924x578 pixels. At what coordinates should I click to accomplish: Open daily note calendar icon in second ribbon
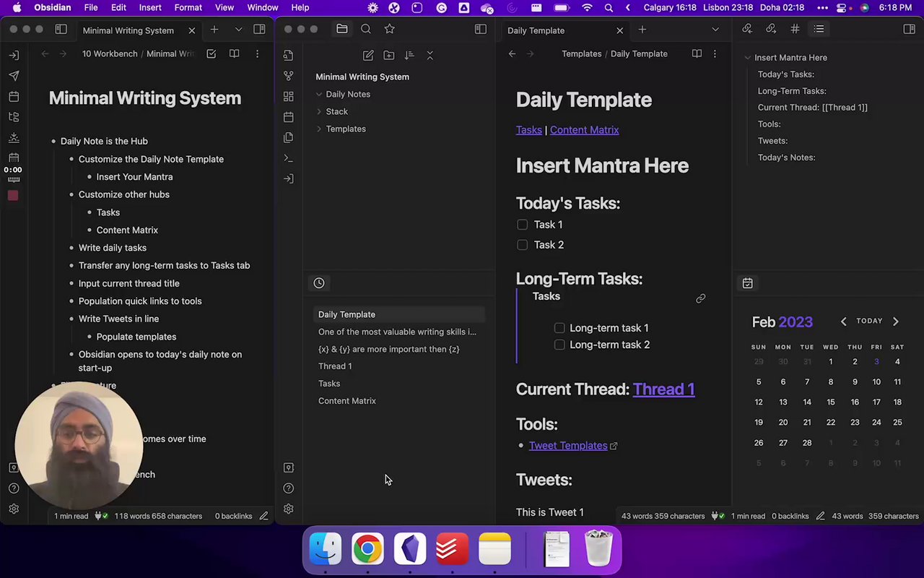point(289,117)
